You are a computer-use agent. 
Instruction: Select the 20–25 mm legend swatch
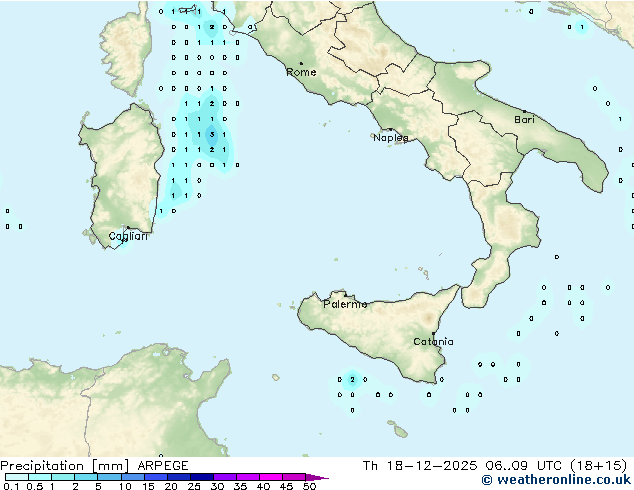(x=178, y=477)
